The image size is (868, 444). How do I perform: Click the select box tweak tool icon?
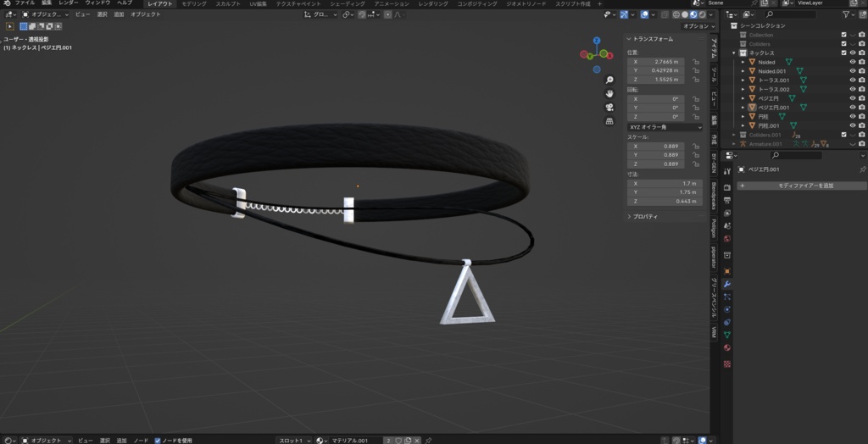click(x=9, y=26)
